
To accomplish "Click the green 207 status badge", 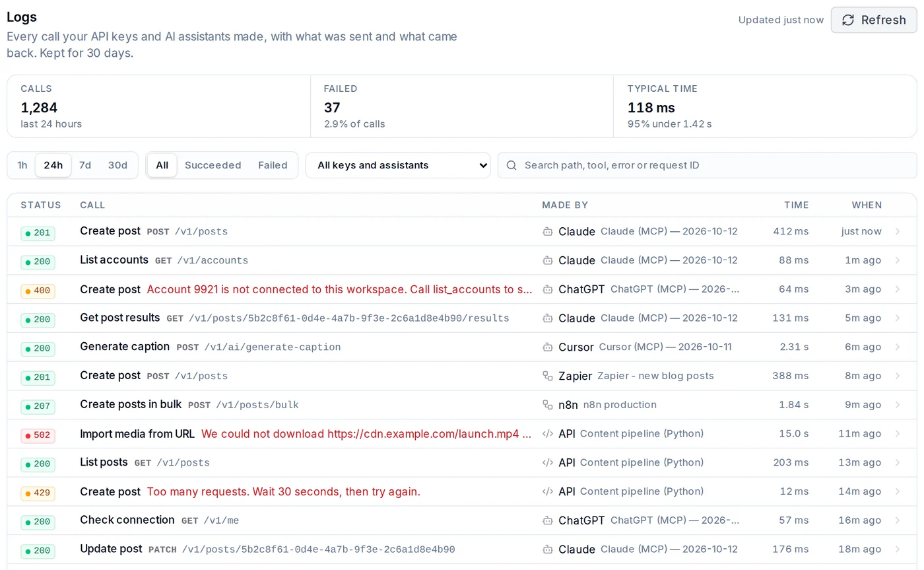I will click(38, 406).
